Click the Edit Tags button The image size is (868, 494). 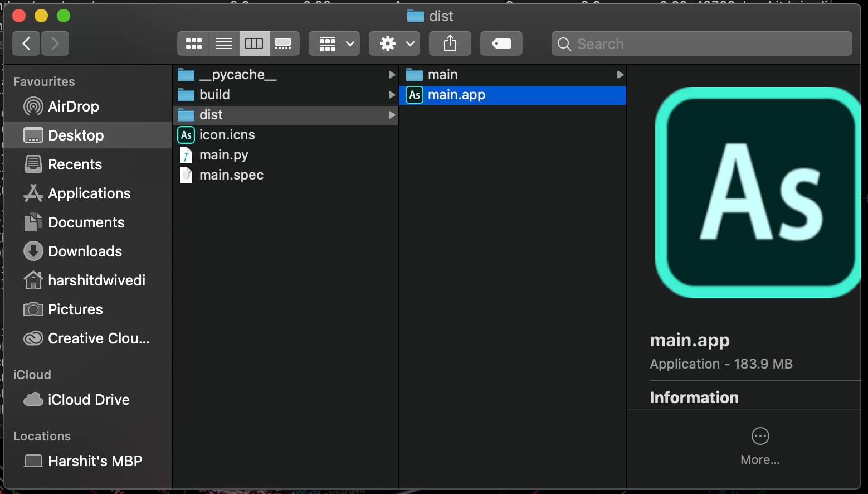[x=501, y=43]
